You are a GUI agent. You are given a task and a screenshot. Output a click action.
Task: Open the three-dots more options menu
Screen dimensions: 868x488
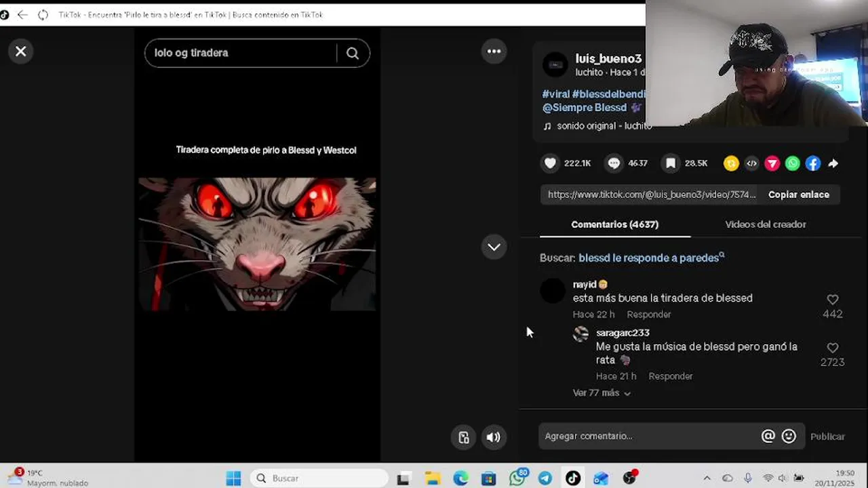pos(494,52)
